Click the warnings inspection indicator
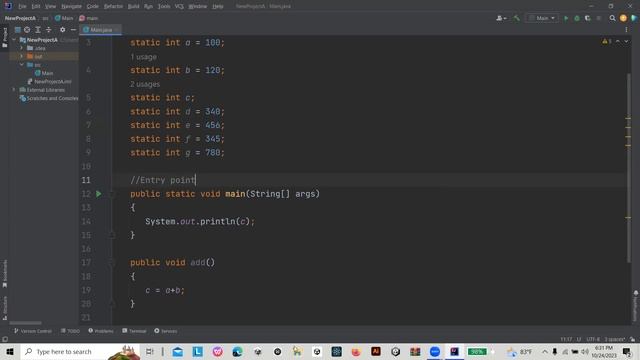Screen dimensions: 640x360 [x=607, y=41]
